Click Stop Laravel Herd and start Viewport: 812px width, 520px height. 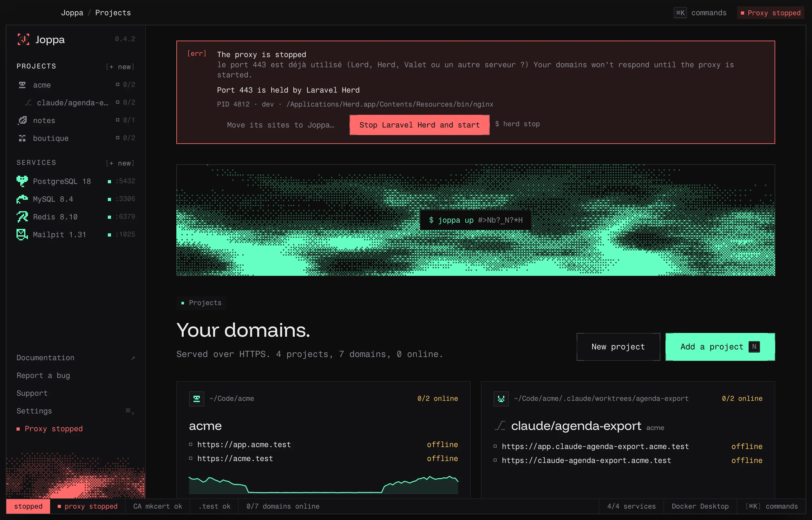420,125
